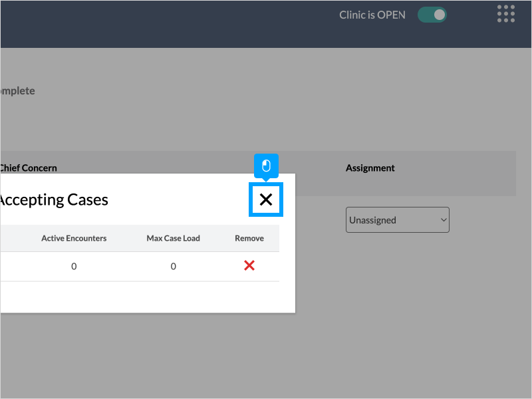
Task: Click the Active Encounters column header
Action: click(74, 238)
